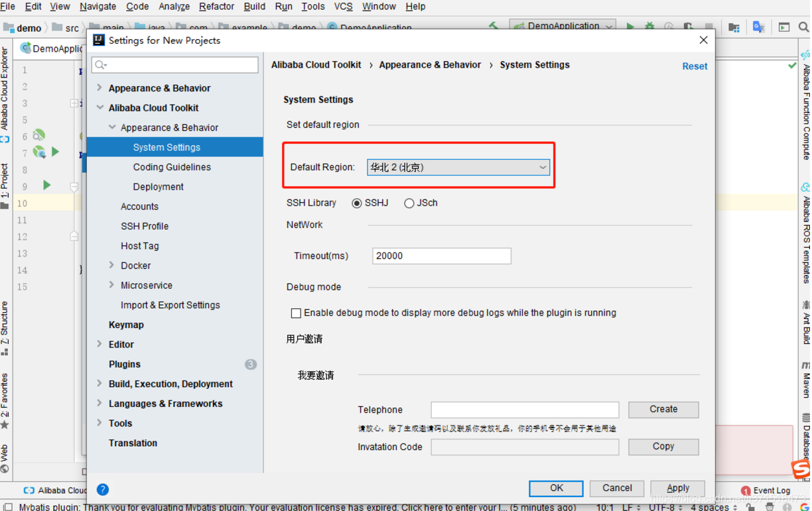812x511 pixels.
Task: Click the Stop square icon in toolbar
Action: click(709, 27)
